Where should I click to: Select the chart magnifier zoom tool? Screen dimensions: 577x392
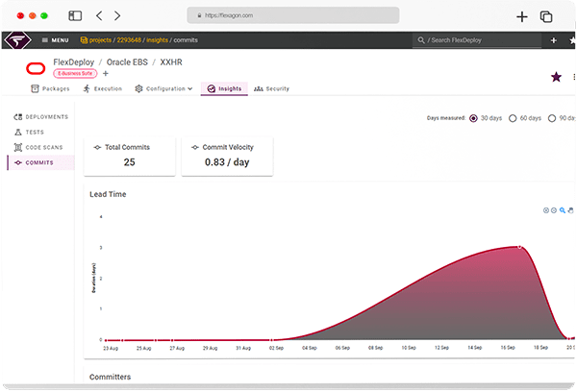pyautogui.click(x=563, y=210)
